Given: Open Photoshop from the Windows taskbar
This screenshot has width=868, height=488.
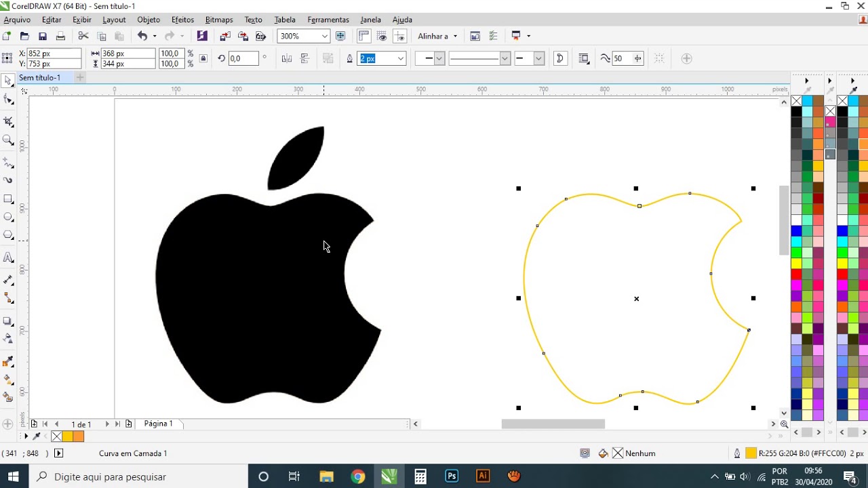Looking at the screenshot, I should [x=452, y=476].
